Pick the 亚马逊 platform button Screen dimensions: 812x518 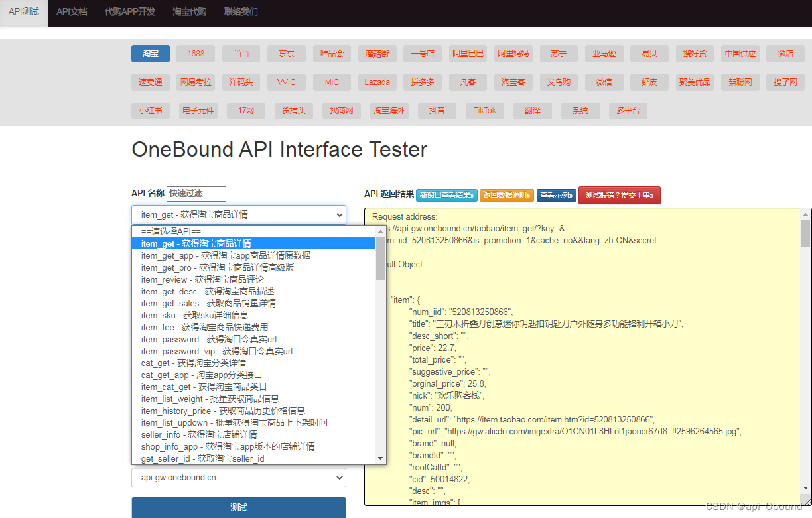click(x=604, y=54)
